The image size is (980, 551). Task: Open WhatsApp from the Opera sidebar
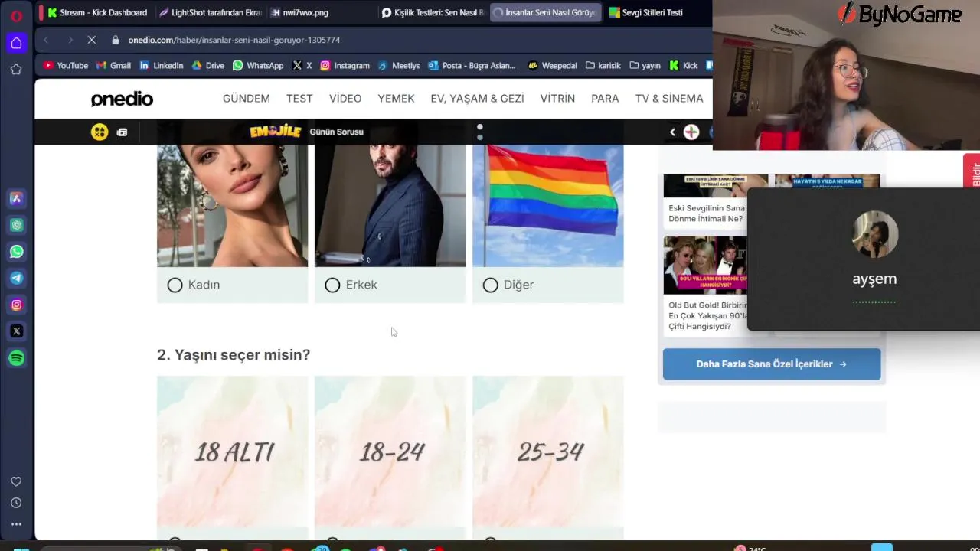[16, 252]
